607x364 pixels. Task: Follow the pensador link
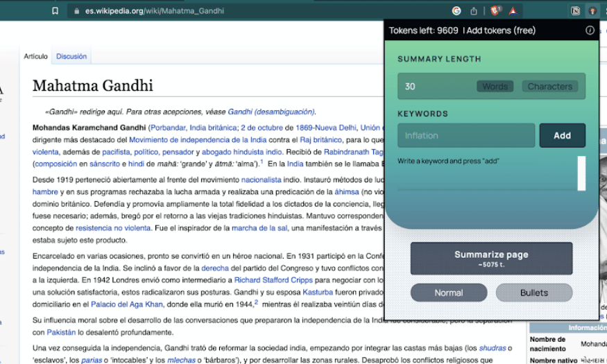point(178,152)
